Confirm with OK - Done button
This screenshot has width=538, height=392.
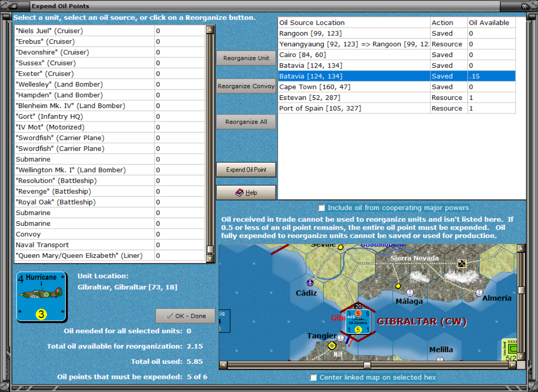pos(185,316)
